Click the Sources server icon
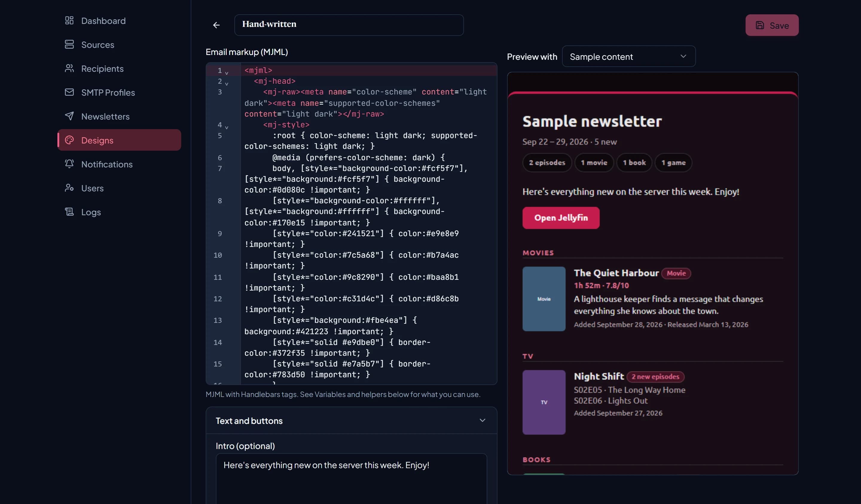Viewport: 861px width, 504px height. point(69,45)
